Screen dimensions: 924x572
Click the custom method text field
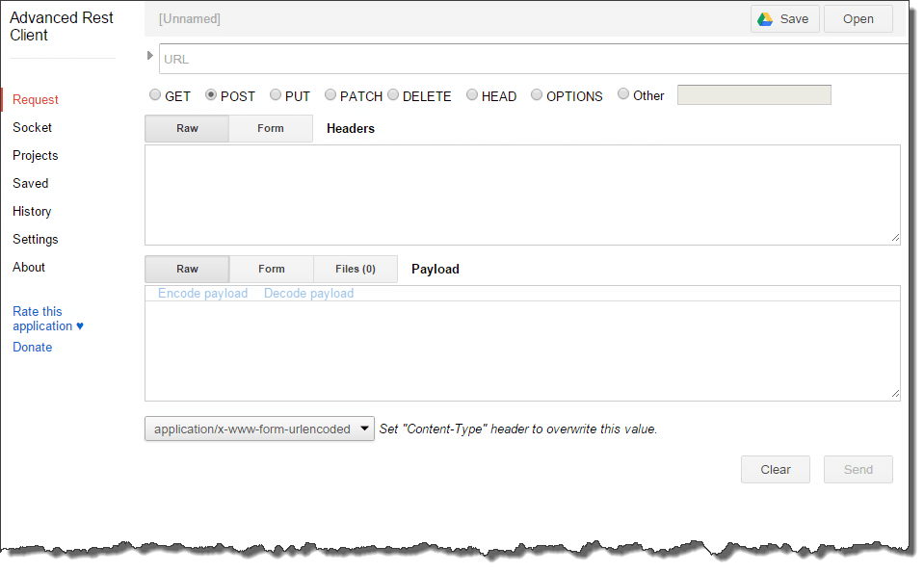(753, 94)
